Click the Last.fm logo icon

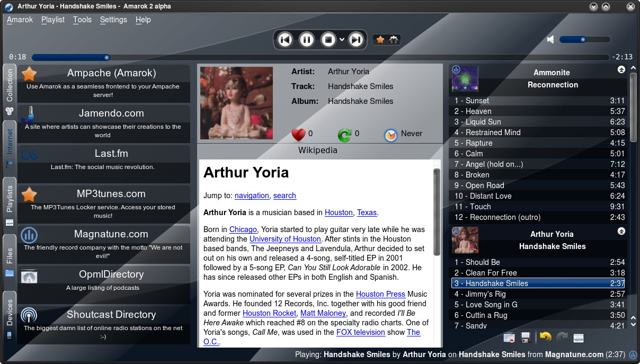pyautogui.click(x=29, y=155)
